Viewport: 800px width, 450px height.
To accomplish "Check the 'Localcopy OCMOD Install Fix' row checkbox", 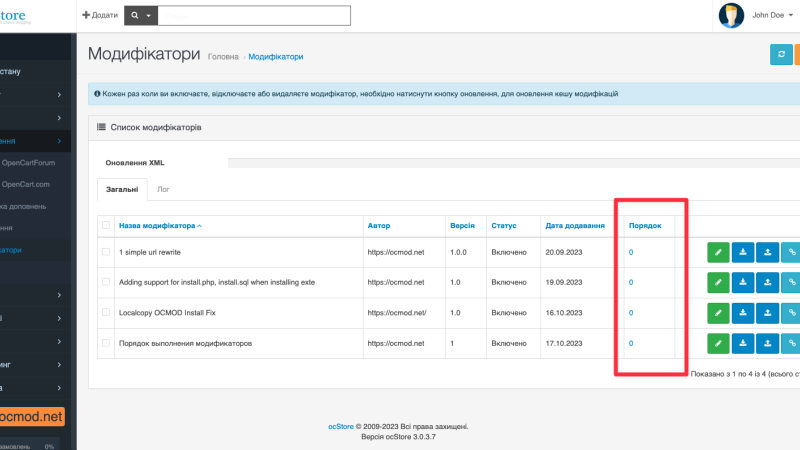I will [106, 312].
